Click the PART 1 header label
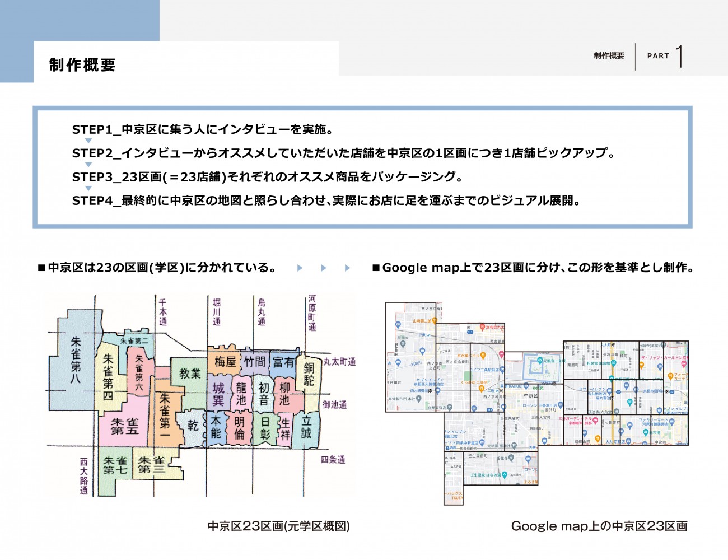The height and width of the screenshot is (560, 728). [x=665, y=56]
